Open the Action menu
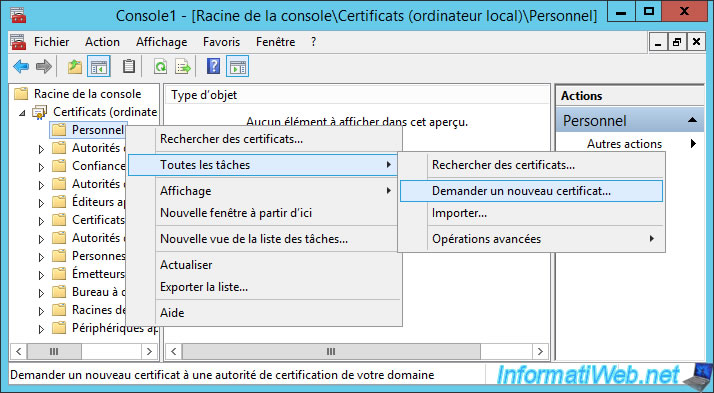The height and width of the screenshot is (393, 714). click(102, 42)
